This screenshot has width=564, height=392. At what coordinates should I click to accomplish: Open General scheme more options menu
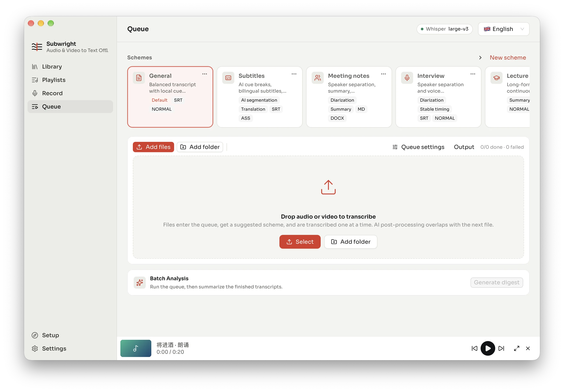pyautogui.click(x=205, y=74)
